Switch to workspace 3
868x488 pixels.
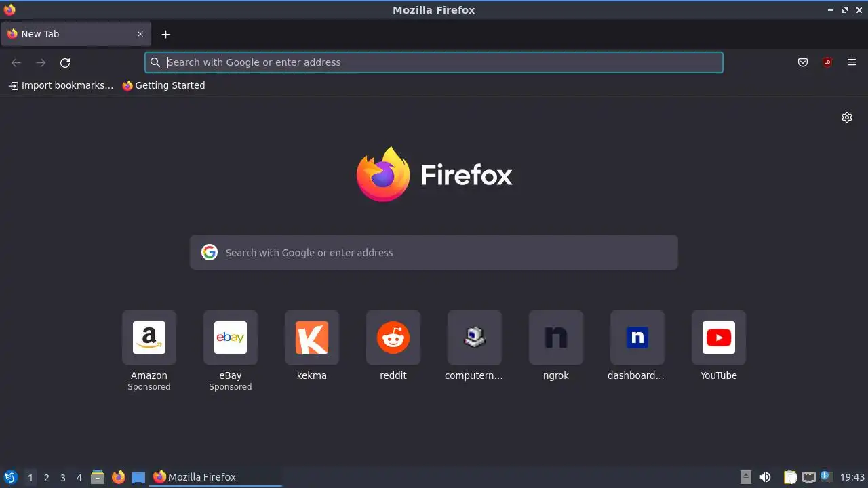(x=62, y=477)
